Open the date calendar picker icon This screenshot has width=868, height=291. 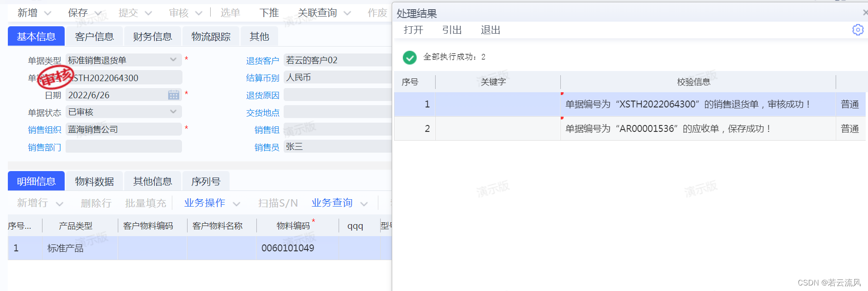[x=174, y=95]
